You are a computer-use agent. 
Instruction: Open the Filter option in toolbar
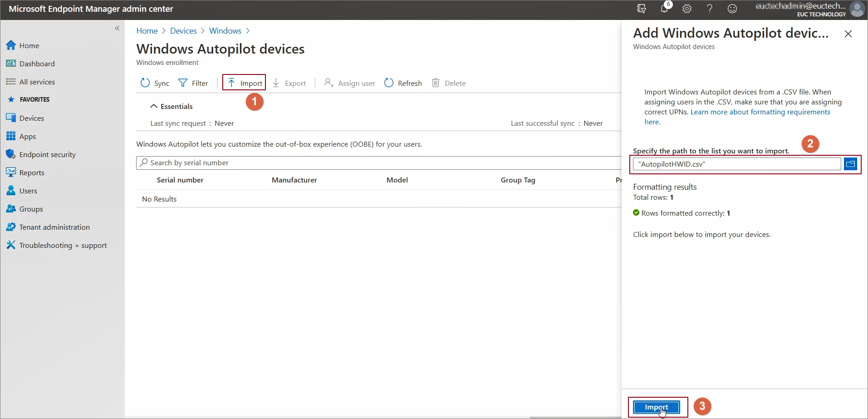pyautogui.click(x=193, y=83)
